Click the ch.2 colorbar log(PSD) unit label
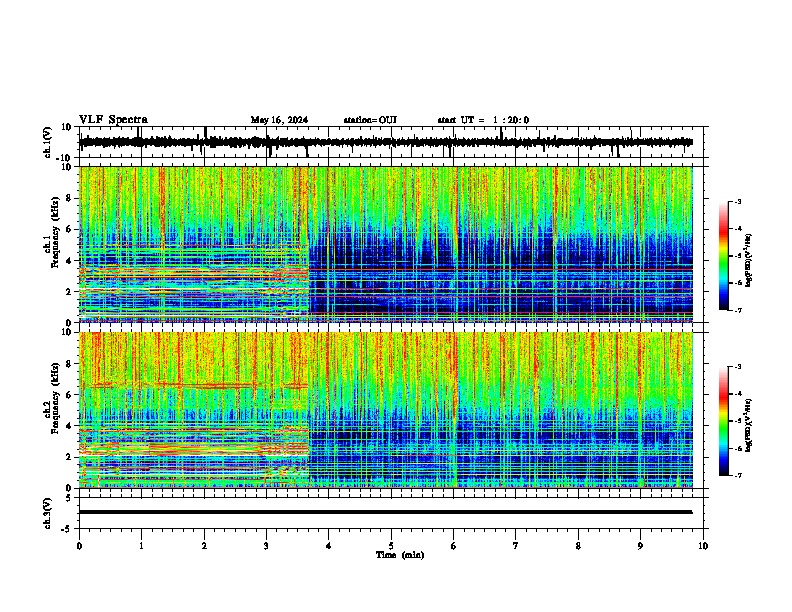792x612 pixels. pos(749,425)
